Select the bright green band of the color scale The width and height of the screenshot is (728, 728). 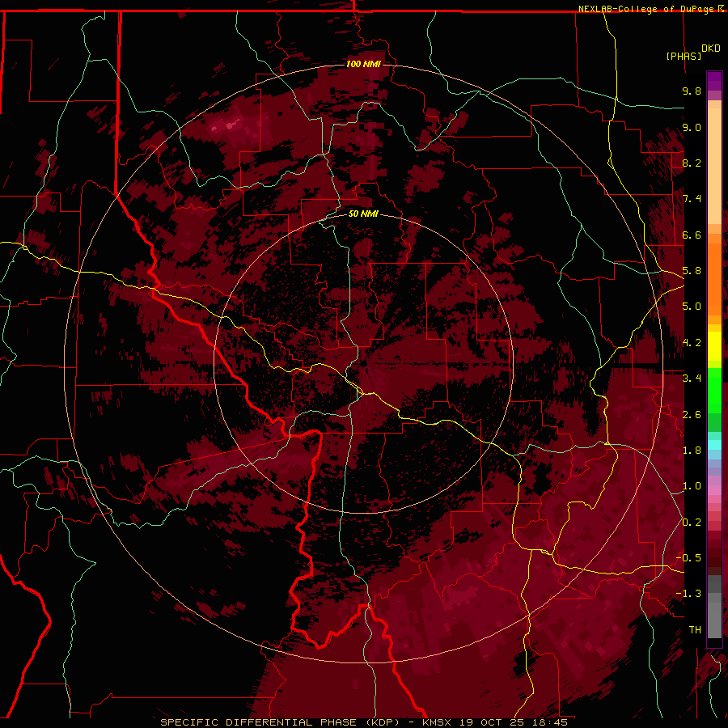[714, 391]
